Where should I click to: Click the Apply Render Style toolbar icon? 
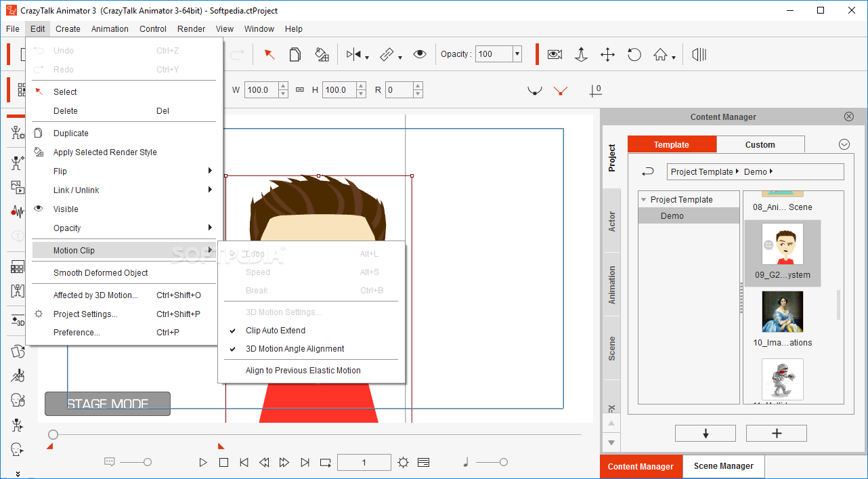click(322, 54)
